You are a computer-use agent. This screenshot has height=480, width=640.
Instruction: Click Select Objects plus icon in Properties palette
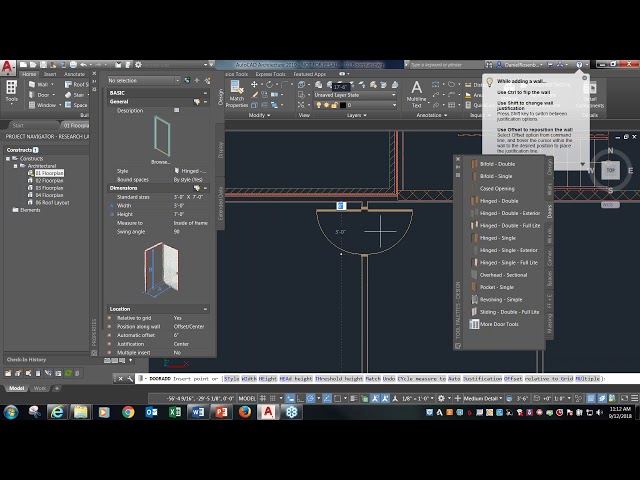197,80
